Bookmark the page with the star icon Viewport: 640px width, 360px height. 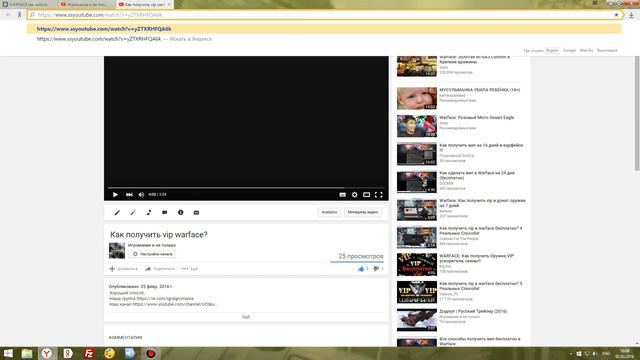[x=616, y=15]
